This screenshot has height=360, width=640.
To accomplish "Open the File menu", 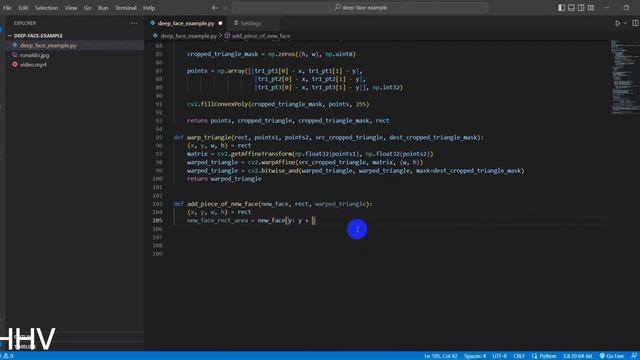I will point(7,8).
